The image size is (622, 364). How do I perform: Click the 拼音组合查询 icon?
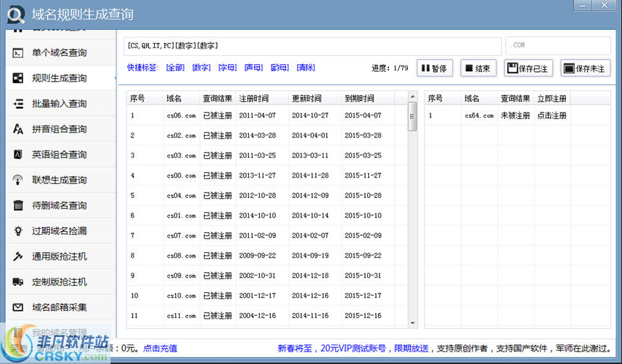click(19, 129)
